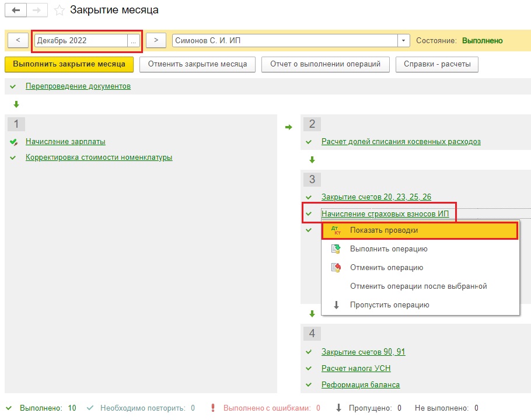Expand the organization dropdown arrow
Screen dimensions: 531x420
coord(403,41)
